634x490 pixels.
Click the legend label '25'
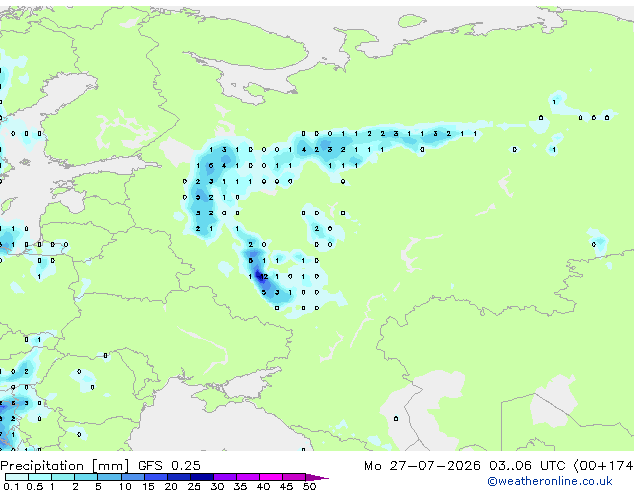point(194,486)
